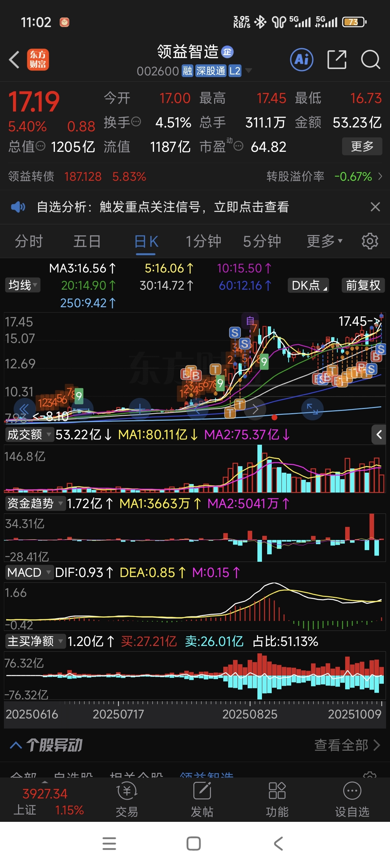Viewport: 390px width, 868px height.
Task: Open the 资金趋势 indicator dropdown
Action: (x=35, y=504)
